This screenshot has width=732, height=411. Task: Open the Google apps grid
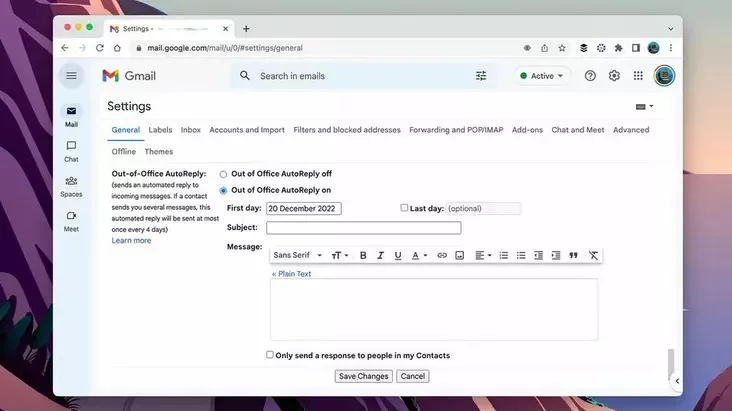[x=638, y=76]
